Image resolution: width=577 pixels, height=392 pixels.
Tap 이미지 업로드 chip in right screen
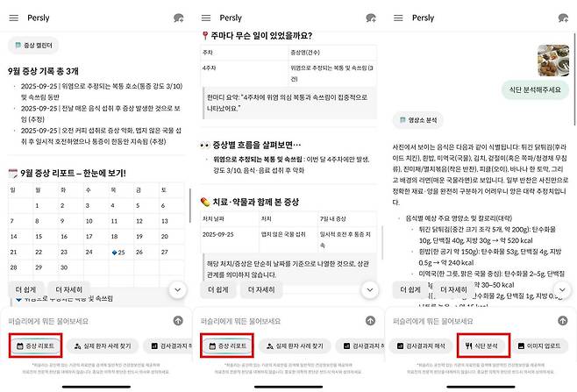click(539, 346)
